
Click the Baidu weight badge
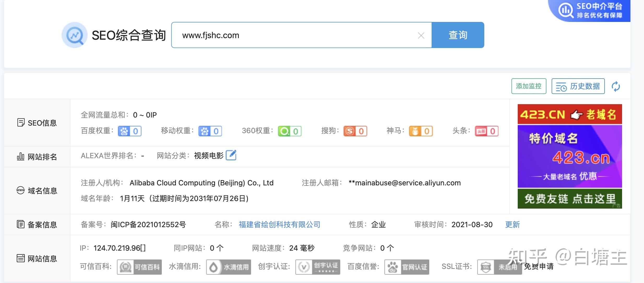click(x=130, y=131)
